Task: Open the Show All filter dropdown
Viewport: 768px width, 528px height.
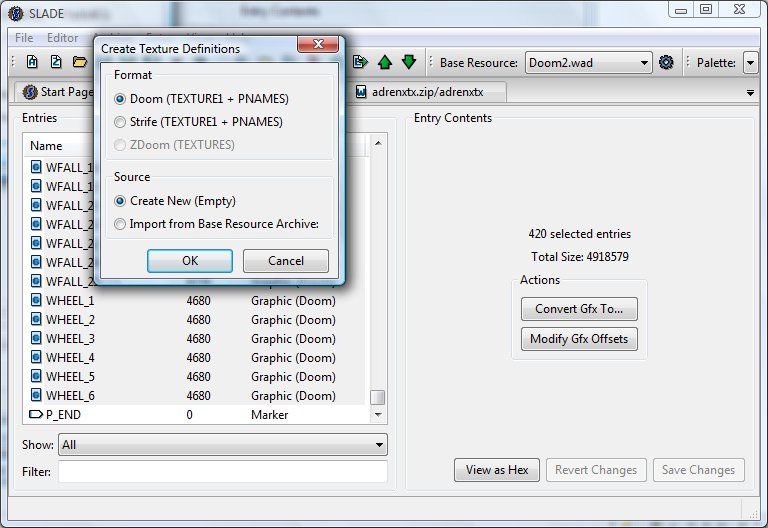Action: pyautogui.click(x=223, y=445)
